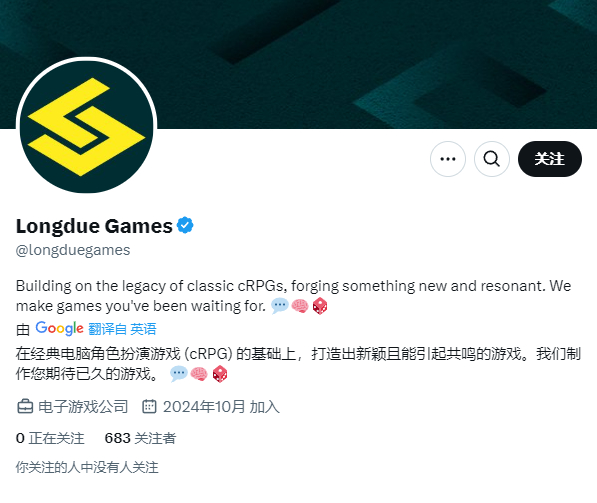Viewport: 597px width, 503px height.
Task: Open the 0 正在关注 following list
Action: pyautogui.click(x=50, y=438)
